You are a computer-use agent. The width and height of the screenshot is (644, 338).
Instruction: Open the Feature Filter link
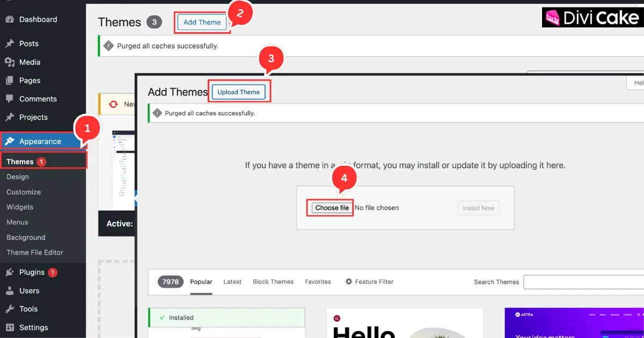[x=369, y=282]
